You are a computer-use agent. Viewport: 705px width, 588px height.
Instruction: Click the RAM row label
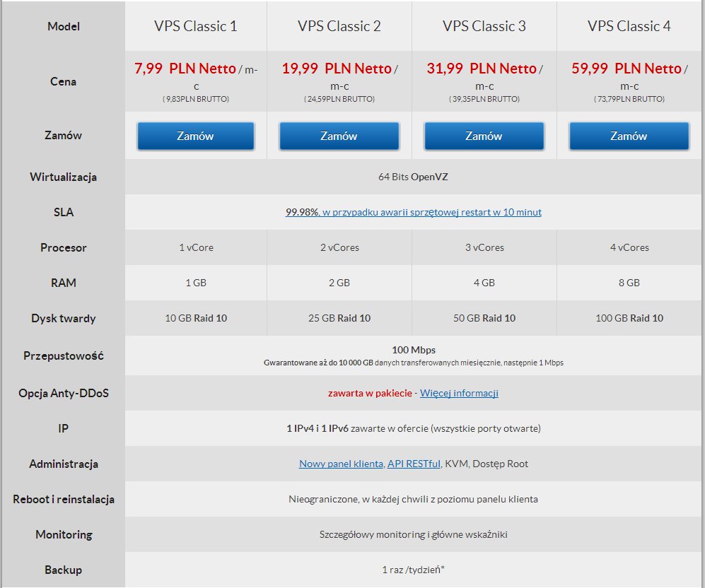(64, 283)
